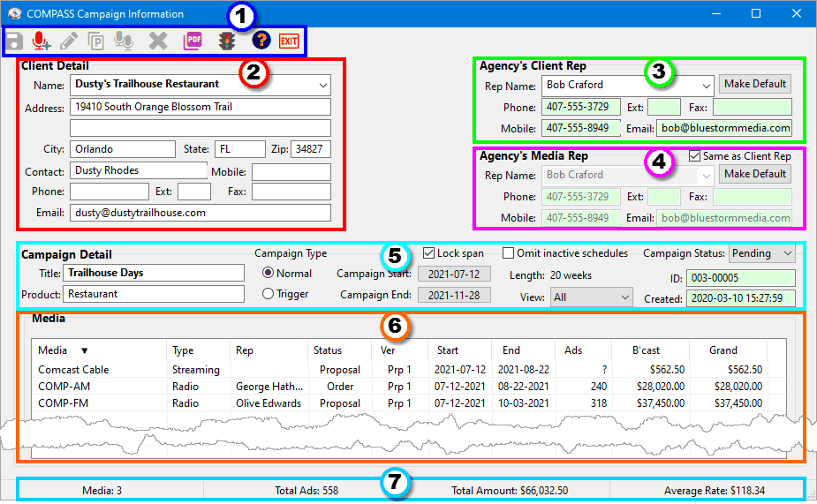Select the Trigger campaign type radio button
Viewport: 817px width, 504px height.
(x=268, y=294)
